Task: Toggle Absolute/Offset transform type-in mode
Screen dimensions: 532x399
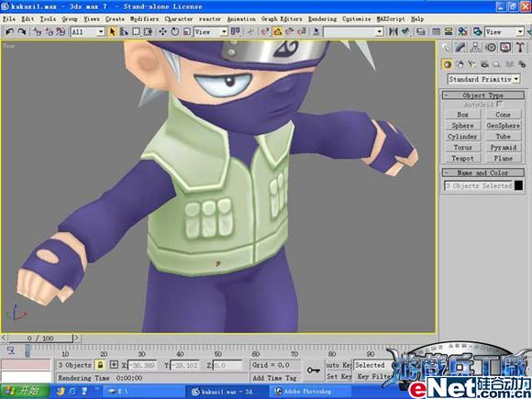Action: [114, 365]
